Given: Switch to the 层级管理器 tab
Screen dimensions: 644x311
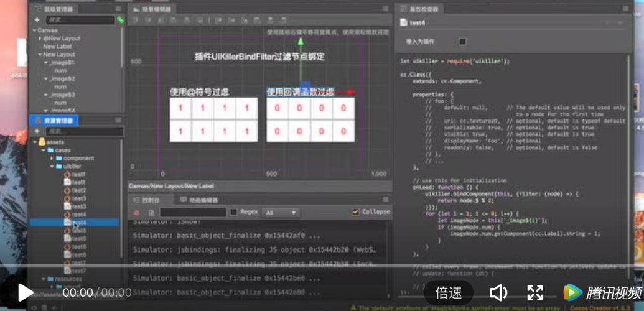Looking at the screenshot, I should click(x=54, y=9).
